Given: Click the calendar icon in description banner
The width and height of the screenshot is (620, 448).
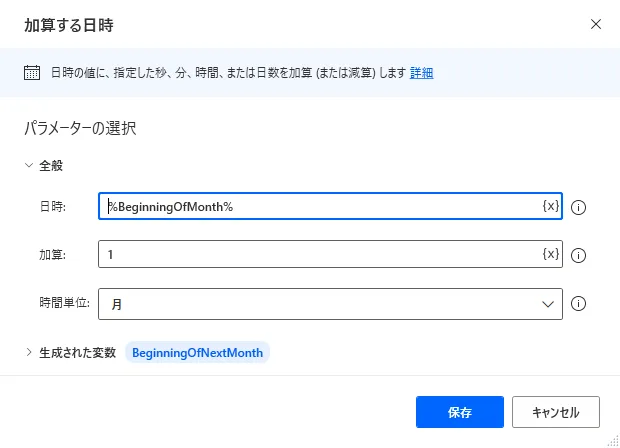Looking at the screenshot, I should coord(32,72).
